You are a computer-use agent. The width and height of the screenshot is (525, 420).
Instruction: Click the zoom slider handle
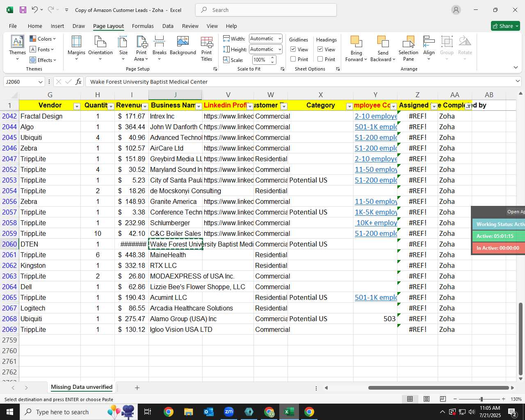(481, 399)
